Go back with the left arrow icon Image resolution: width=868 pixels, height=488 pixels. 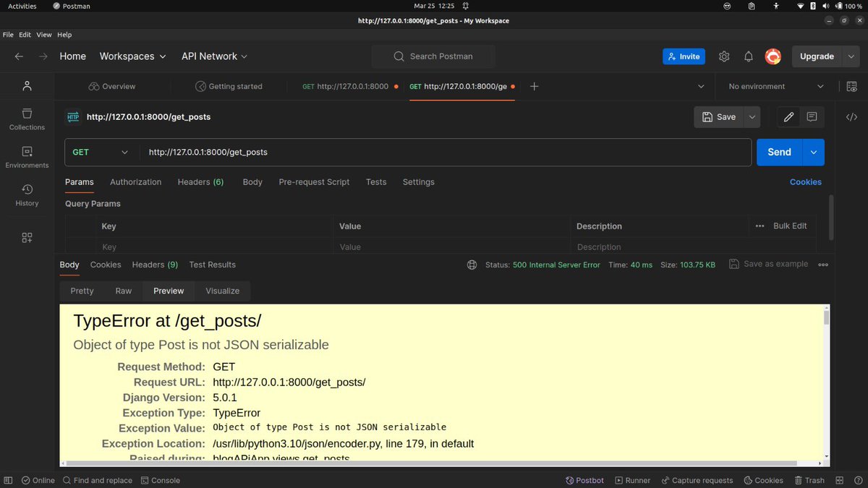[19, 56]
